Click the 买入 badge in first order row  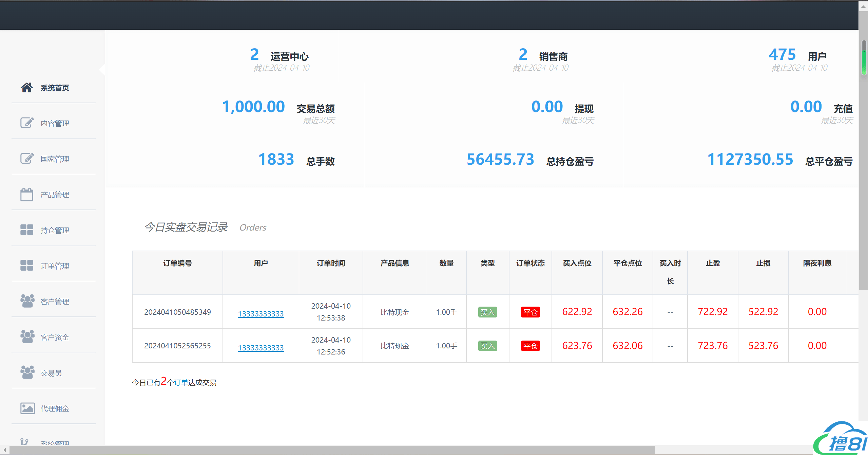[487, 312]
